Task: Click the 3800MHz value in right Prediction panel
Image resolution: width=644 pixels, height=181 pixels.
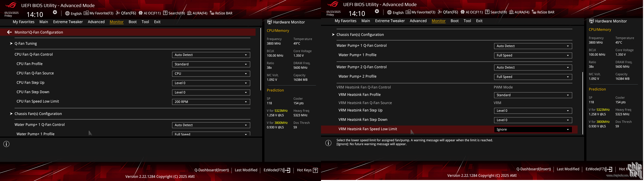Action: pos(603,122)
